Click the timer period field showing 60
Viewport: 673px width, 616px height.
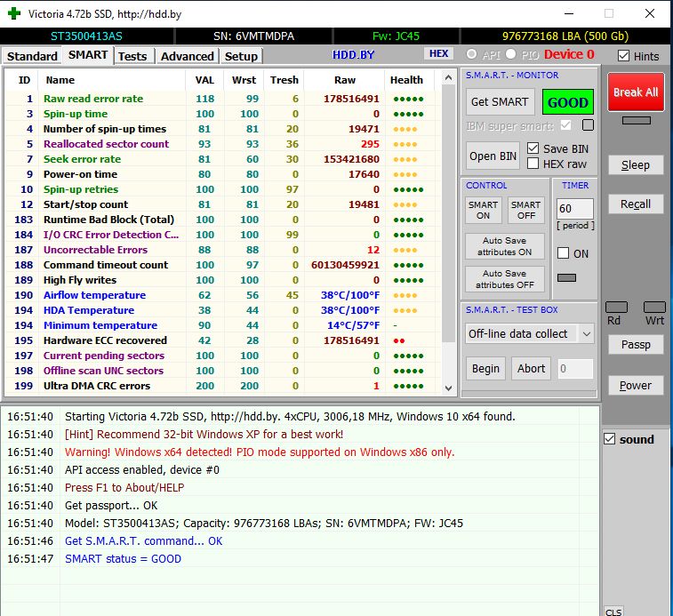[574, 209]
